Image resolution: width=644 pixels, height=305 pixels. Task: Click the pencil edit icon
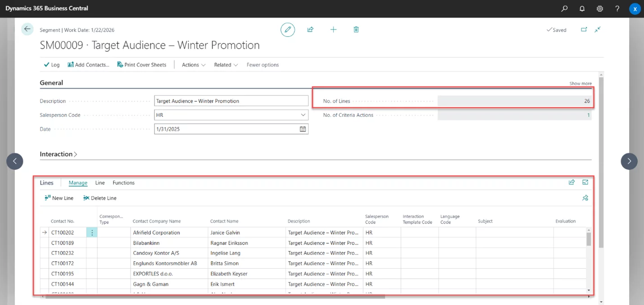tap(287, 30)
